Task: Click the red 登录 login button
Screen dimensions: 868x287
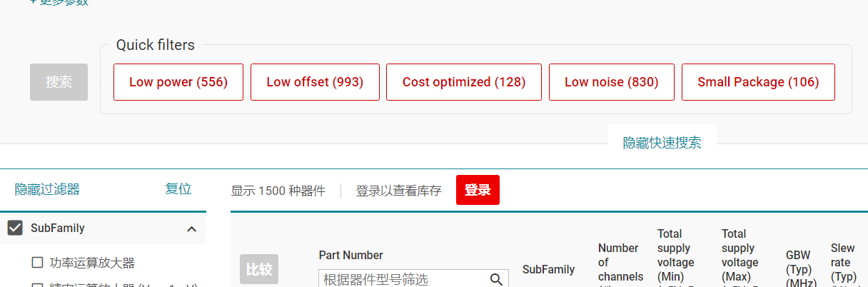Action: coord(478,190)
